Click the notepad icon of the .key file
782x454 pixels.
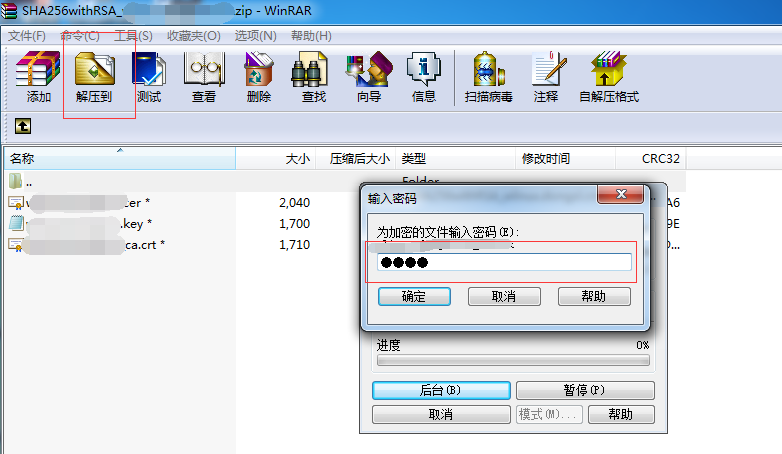tap(16, 223)
